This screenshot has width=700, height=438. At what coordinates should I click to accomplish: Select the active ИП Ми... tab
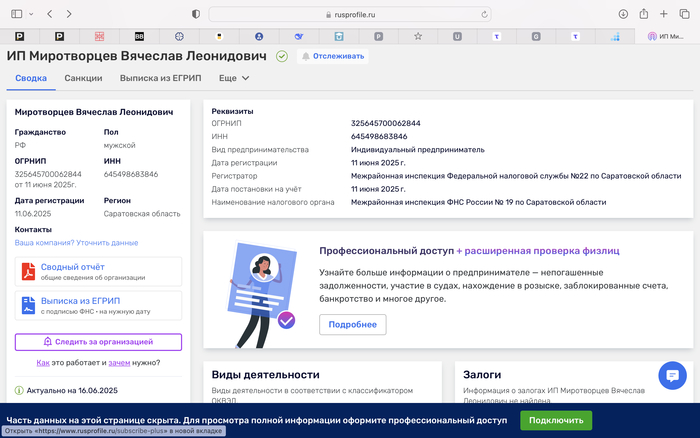(666, 37)
